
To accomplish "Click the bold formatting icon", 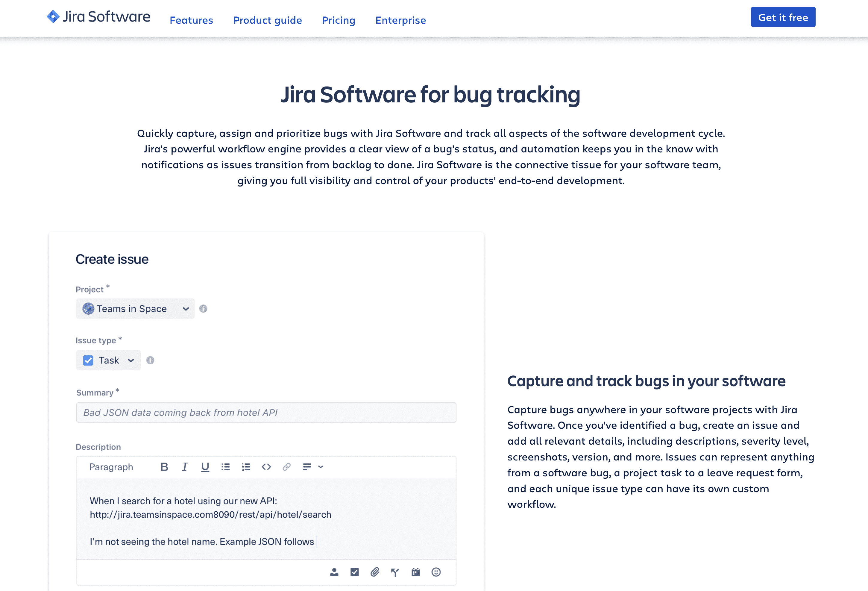I will click(x=165, y=466).
